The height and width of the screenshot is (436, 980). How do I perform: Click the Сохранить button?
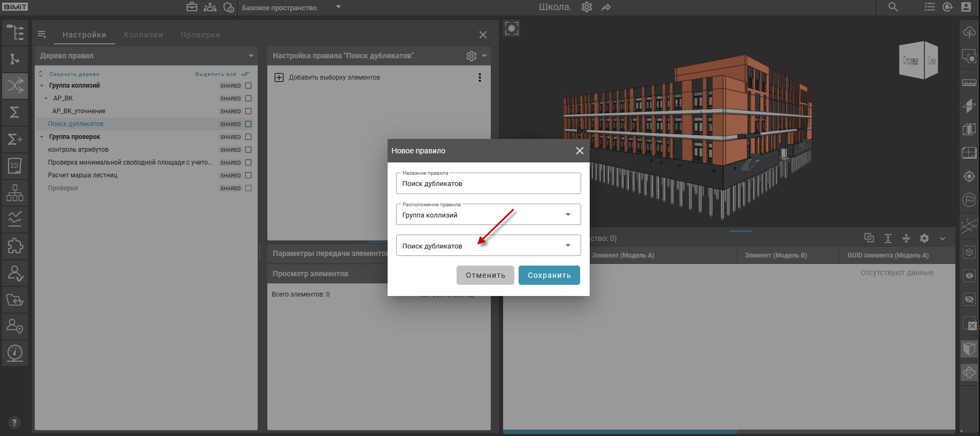coord(549,275)
